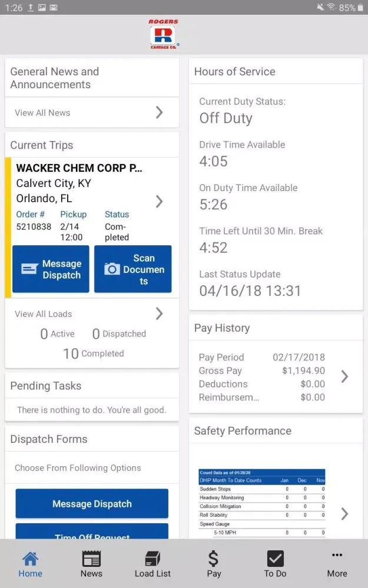Tap the camera icon on Scan Documents
Screen dimensions: 368x588
(112, 269)
